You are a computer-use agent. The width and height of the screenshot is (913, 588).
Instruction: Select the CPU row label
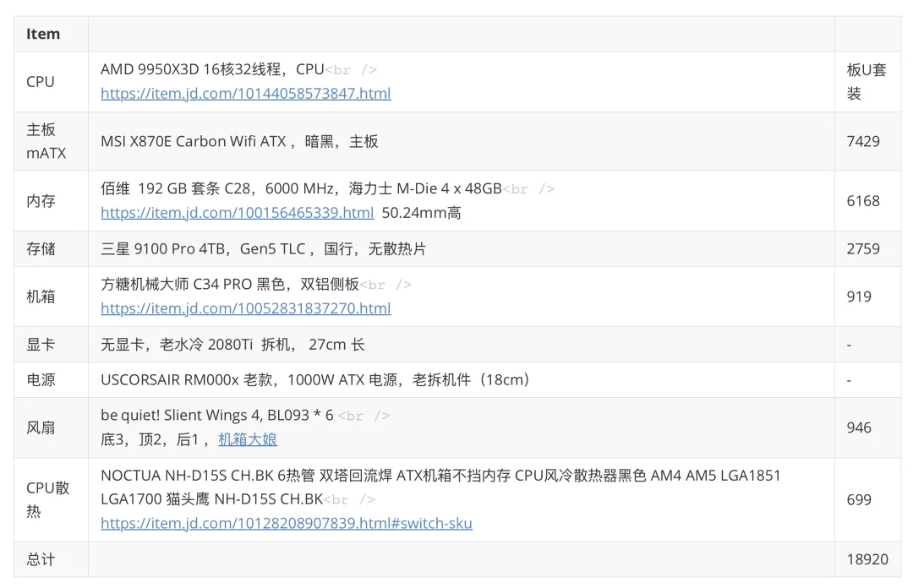[41, 81]
